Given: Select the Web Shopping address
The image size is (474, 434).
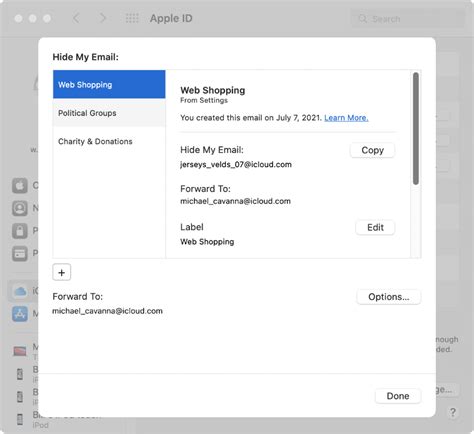Looking at the screenshot, I should coord(109,84).
